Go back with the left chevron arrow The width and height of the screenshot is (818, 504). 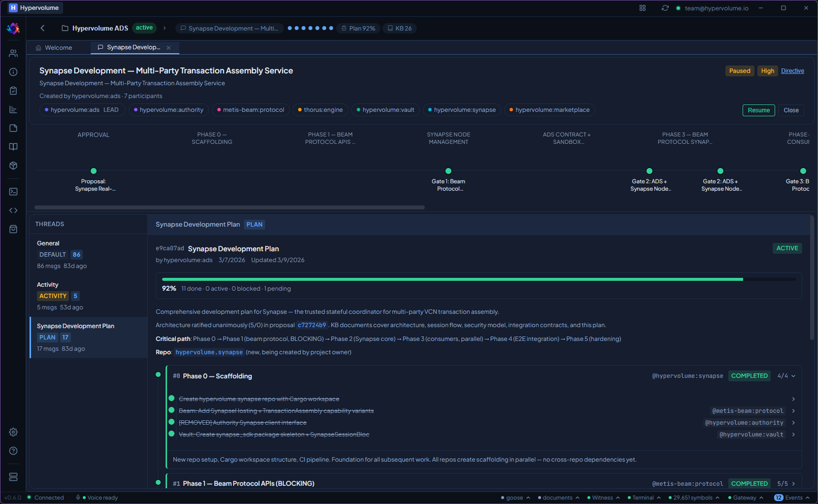42,28
